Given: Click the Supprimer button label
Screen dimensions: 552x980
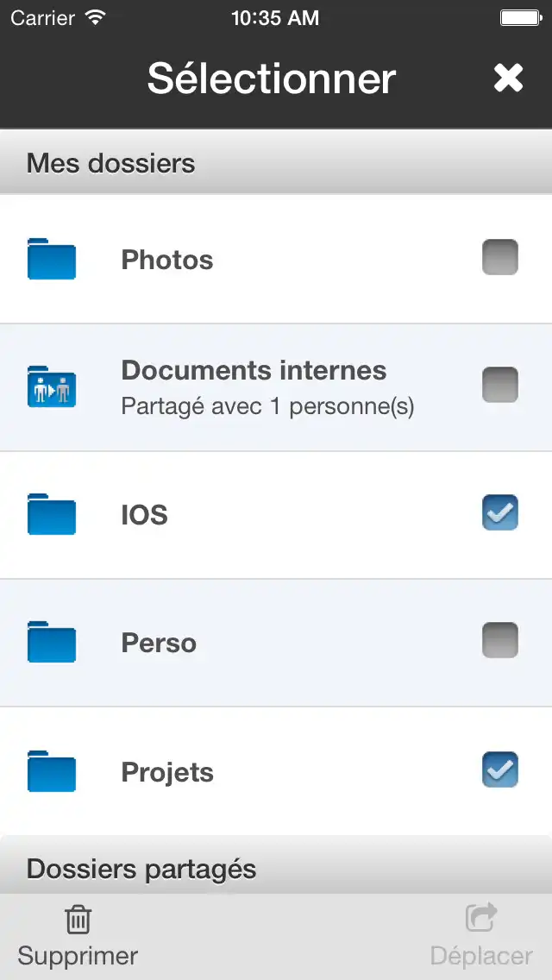Looking at the screenshot, I should [x=78, y=956].
